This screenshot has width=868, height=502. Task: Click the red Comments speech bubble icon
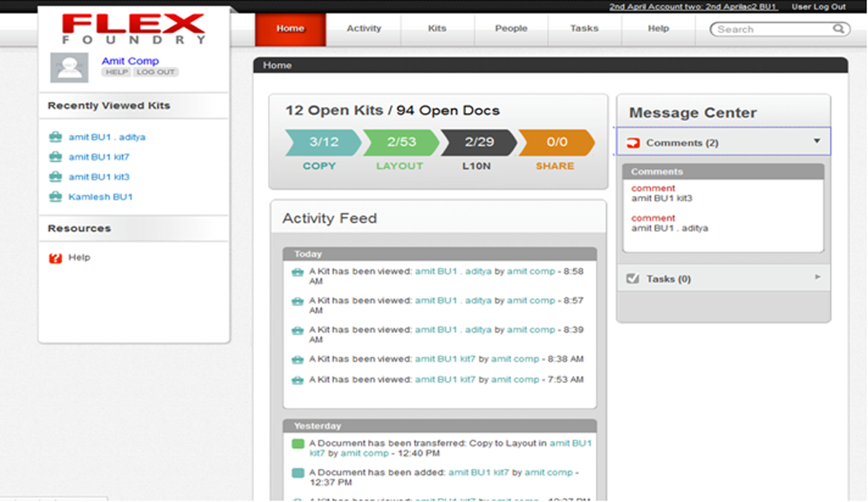click(x=632, y=143)
